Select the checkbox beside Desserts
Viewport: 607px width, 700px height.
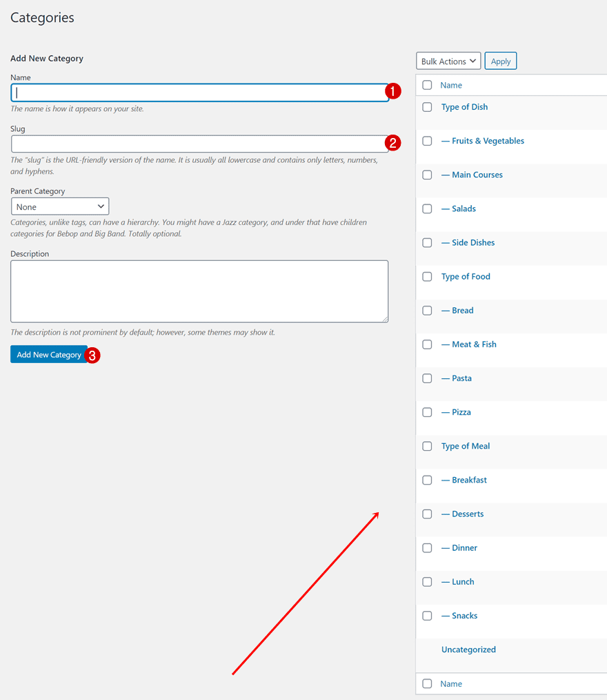tap(427, 514)
